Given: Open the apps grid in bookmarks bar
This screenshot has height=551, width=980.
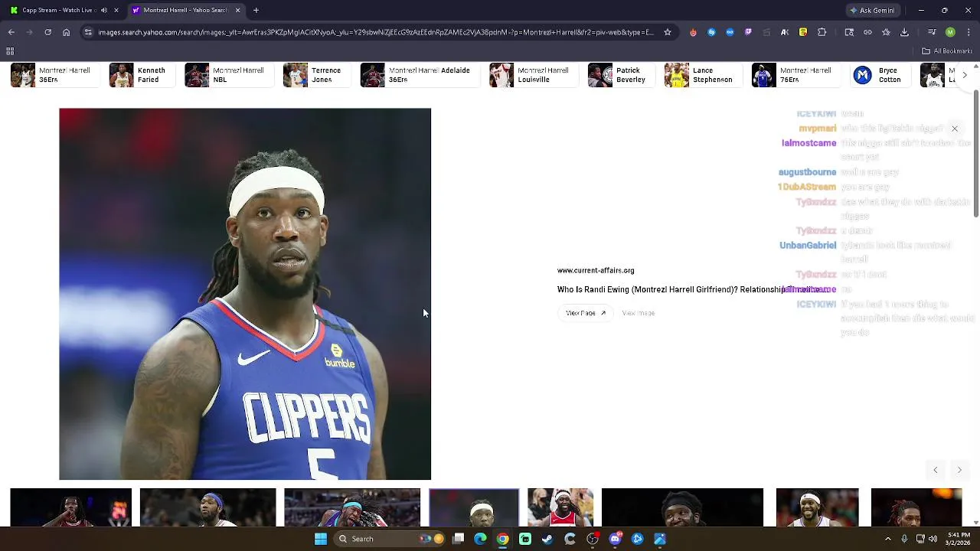Looking at the screenshot, I should point(10,51).
